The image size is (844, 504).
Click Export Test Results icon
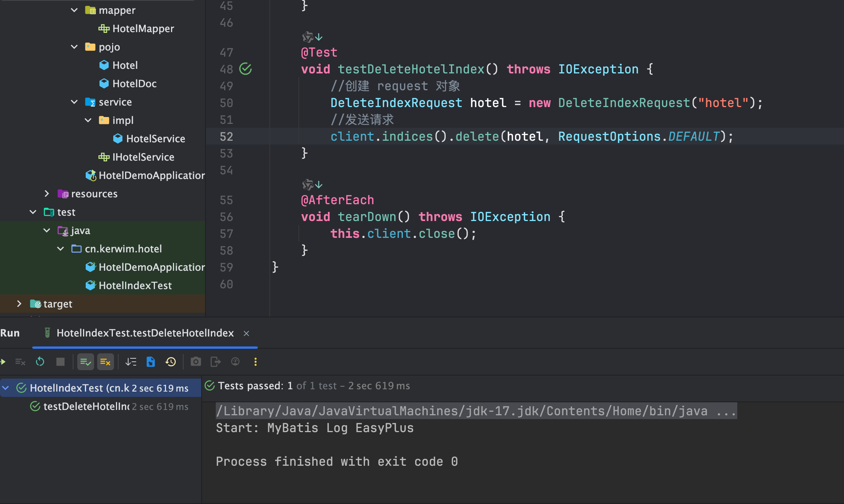pos(216,362)
